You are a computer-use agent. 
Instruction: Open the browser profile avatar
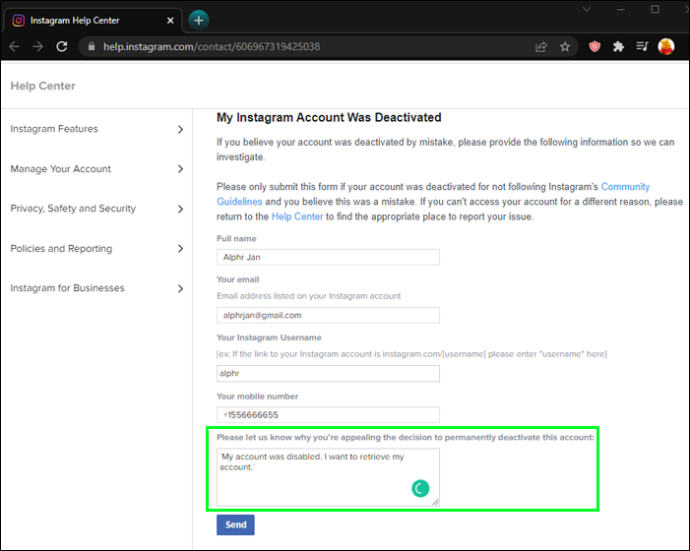point(666,47)
